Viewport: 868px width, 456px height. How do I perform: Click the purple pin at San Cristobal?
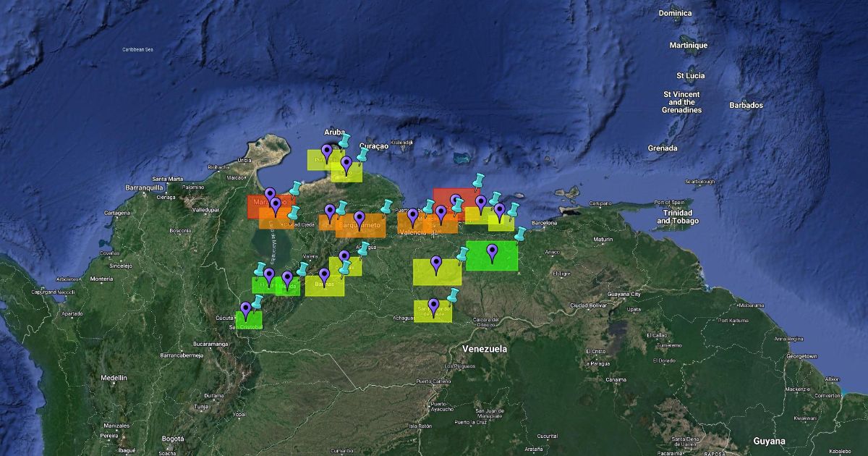pos(246,309)
